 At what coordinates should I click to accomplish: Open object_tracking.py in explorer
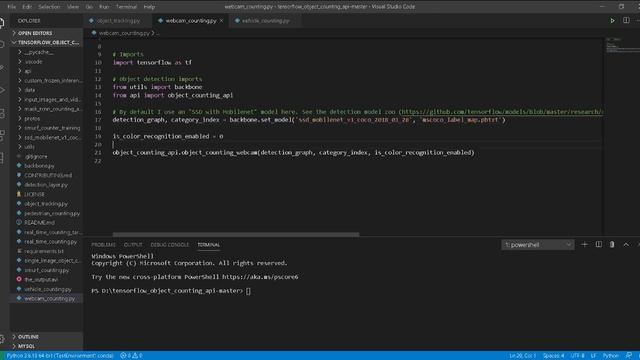[46, 204]
